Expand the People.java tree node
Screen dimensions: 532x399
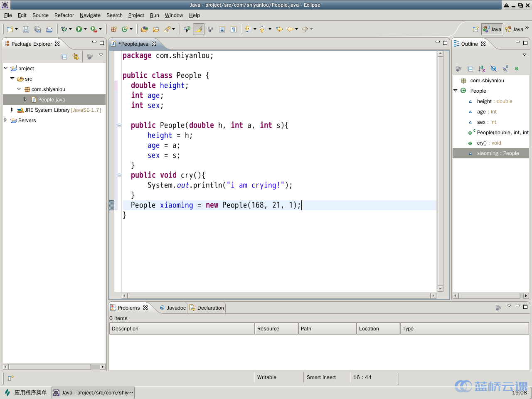click(x=25, y=99)
